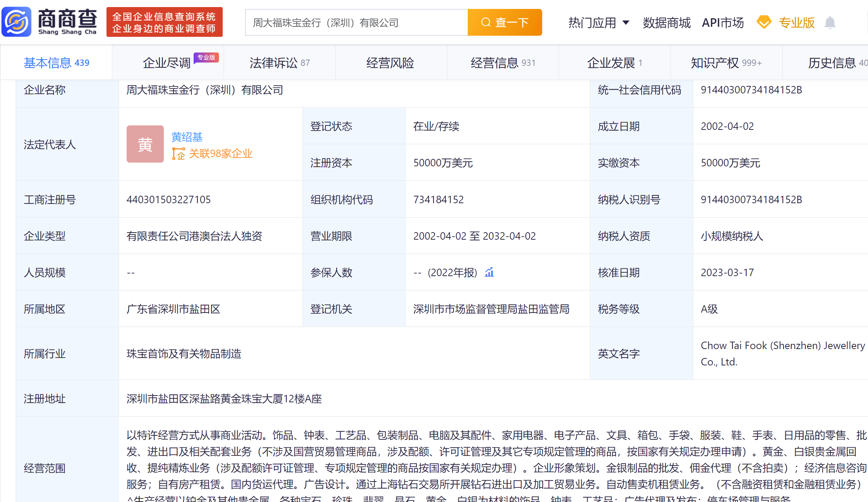
Task: Select company type 有限责任公司港澳台法人独资
Action: pyautogui.click(x=194, y=236)
